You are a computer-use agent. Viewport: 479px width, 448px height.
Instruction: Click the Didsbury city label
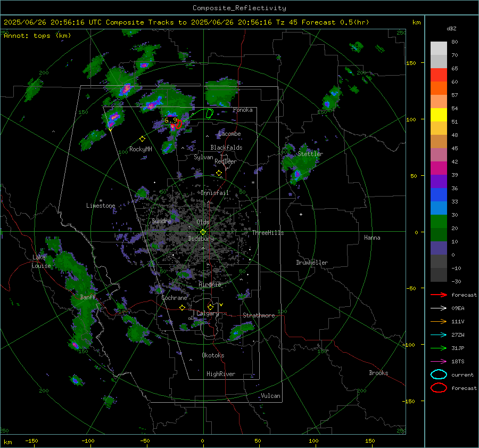201,239
